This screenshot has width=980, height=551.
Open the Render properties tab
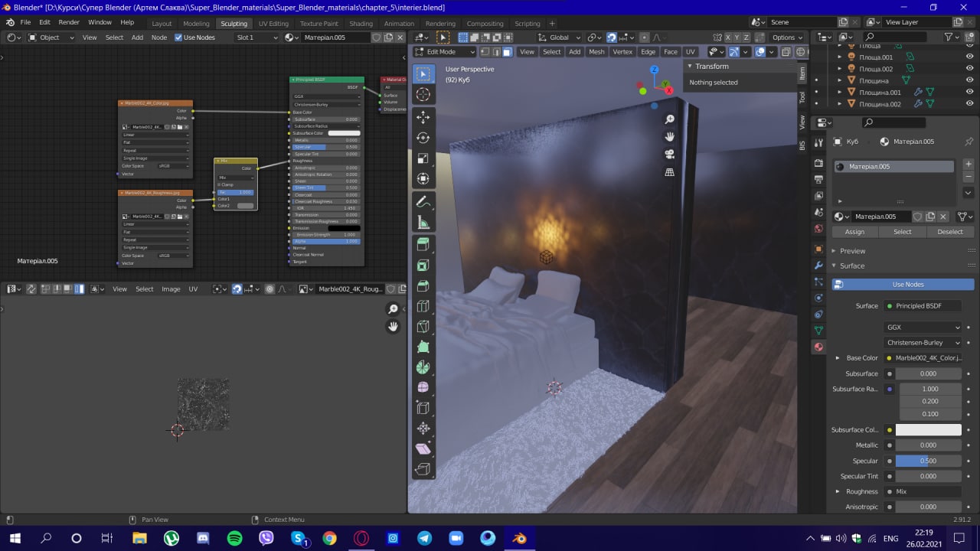pyautogui.click(x=818, y=162)
